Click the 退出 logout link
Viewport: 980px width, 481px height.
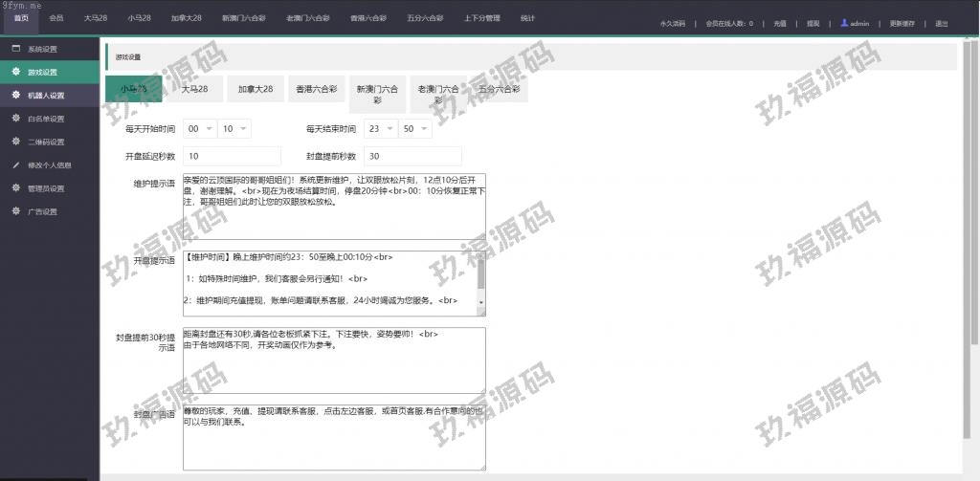tap(942, 23)
